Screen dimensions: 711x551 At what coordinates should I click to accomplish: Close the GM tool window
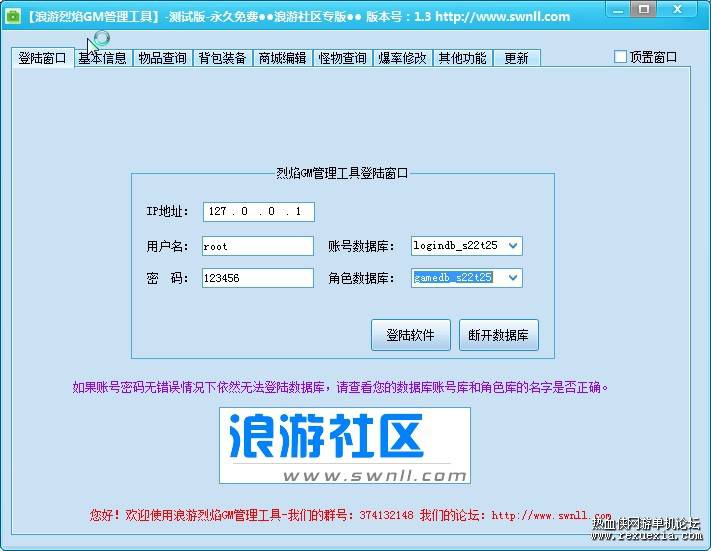pyautogui.click(x=677, y=10)
